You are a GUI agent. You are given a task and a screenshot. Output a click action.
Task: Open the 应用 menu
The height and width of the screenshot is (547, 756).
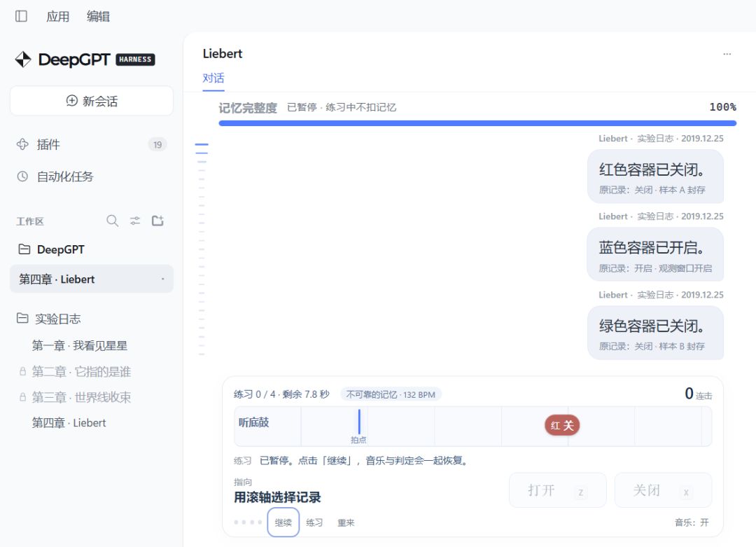[58, 16]
